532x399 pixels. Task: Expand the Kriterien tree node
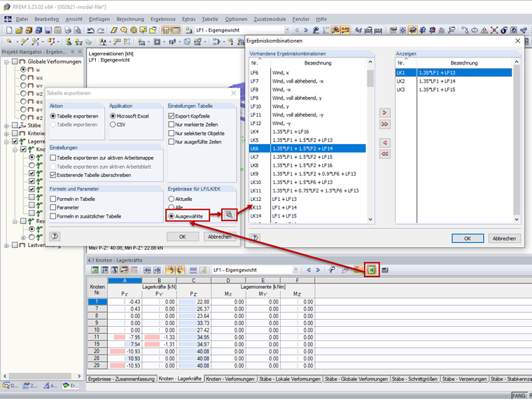tap(6, 133)
